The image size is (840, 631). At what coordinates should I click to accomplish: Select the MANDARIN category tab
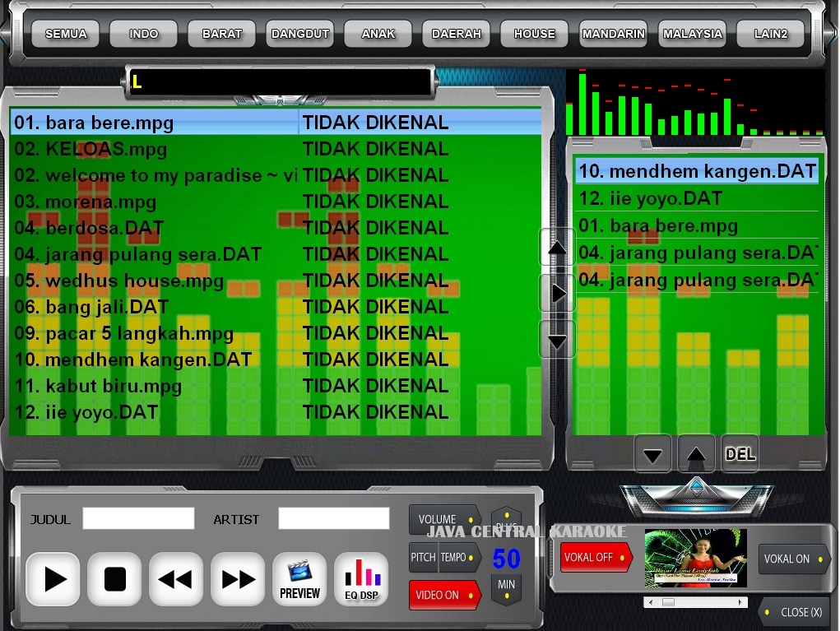(614, 34)
